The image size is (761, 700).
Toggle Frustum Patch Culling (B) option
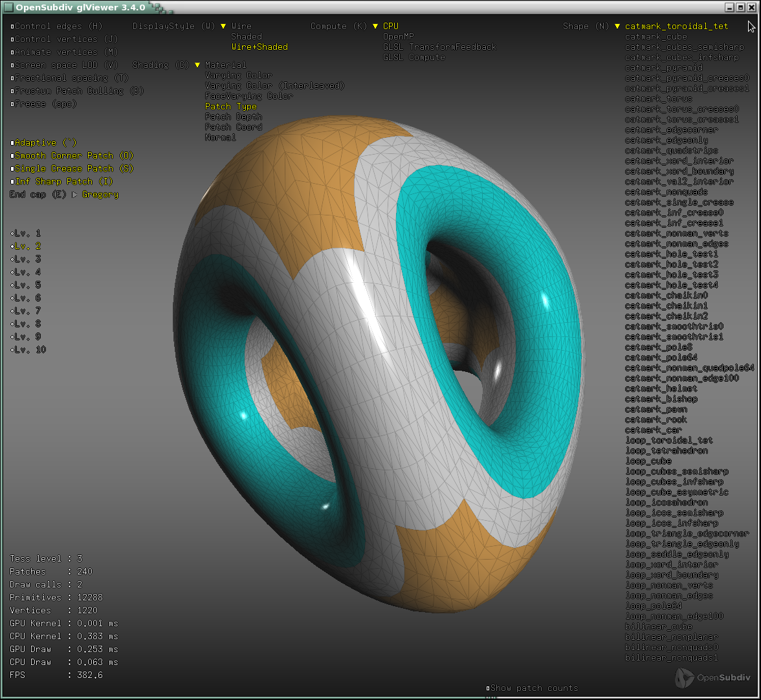pyautogui.click(x=12, y=91)
